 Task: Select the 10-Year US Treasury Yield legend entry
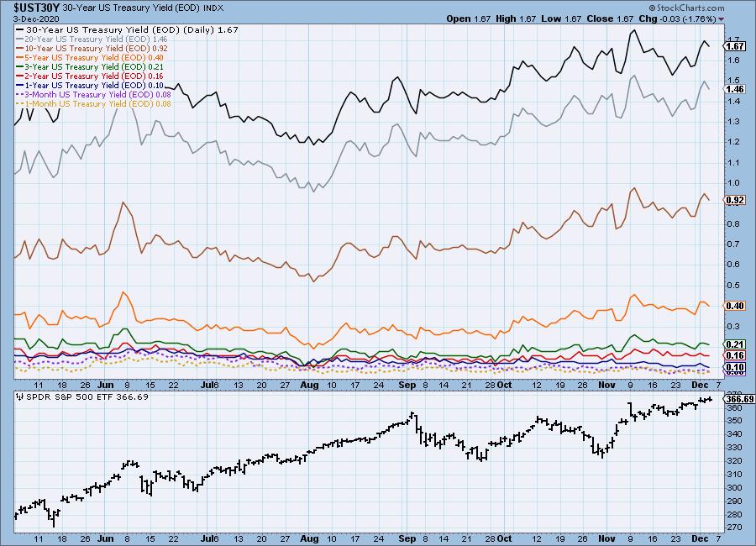click(x=92, y=48)
